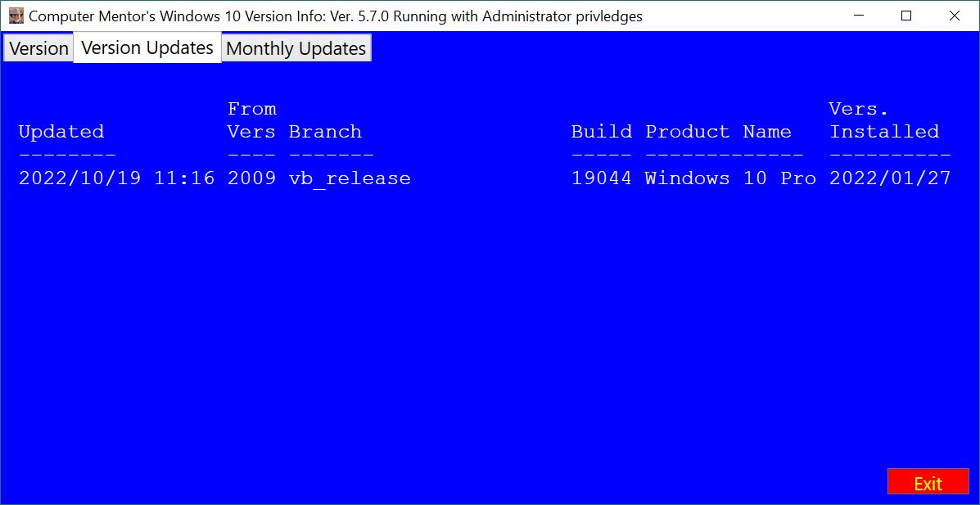Click the update date 2022/10/19 11:16
This screenshot has height=505, width=980.
click(x=116, y=178)
